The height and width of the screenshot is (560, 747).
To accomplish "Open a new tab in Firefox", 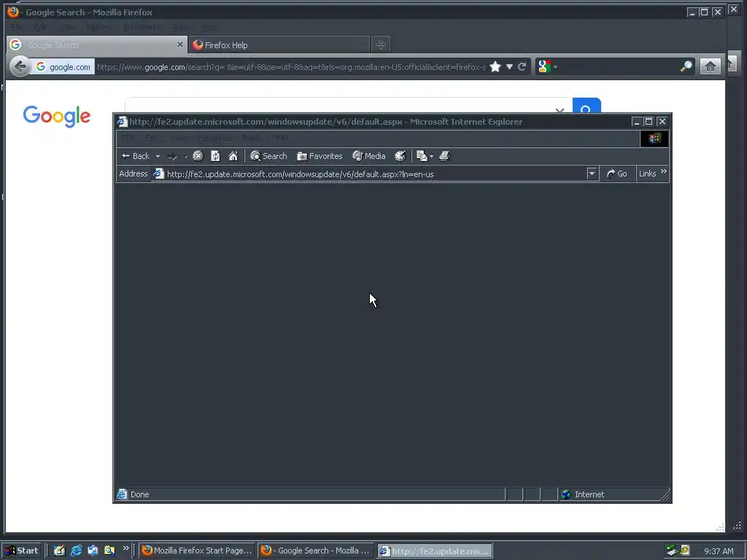I will point(380,44).
